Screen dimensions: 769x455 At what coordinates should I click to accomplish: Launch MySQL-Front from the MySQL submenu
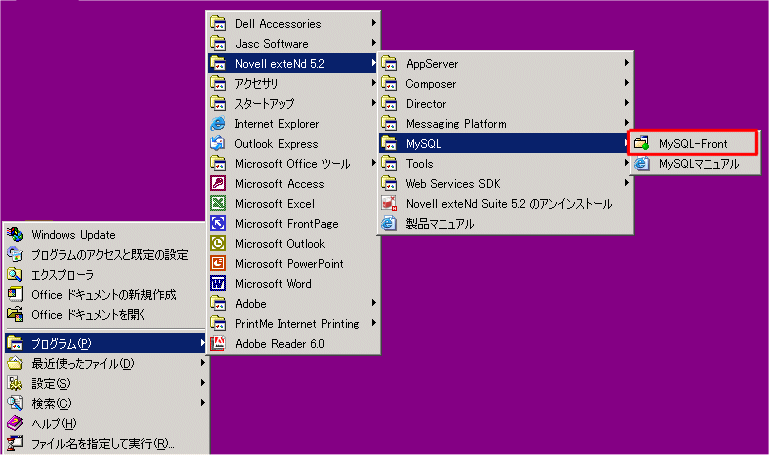tap(693, 144)
